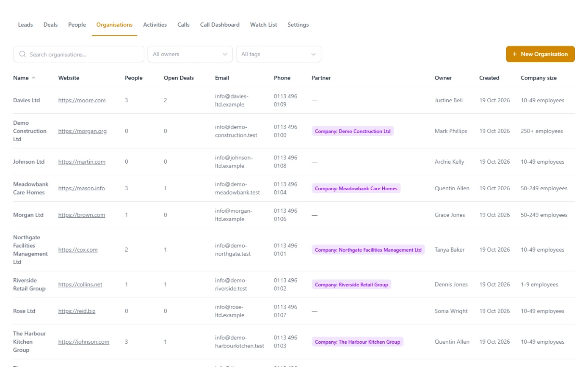
Task: Click the email info@rose-ltd.example
Action: 230,311
